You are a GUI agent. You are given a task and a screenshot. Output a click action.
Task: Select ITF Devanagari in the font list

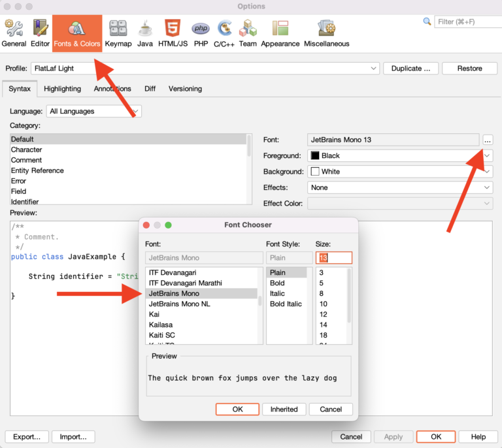202,272
